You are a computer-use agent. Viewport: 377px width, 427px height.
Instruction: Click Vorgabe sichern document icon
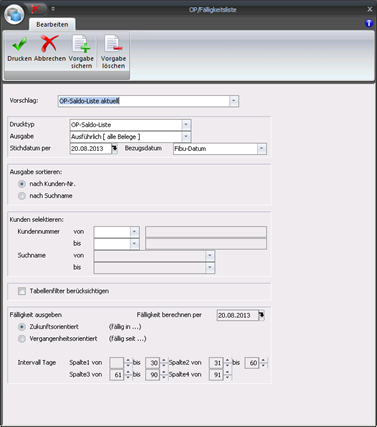[x=81, y=44]
